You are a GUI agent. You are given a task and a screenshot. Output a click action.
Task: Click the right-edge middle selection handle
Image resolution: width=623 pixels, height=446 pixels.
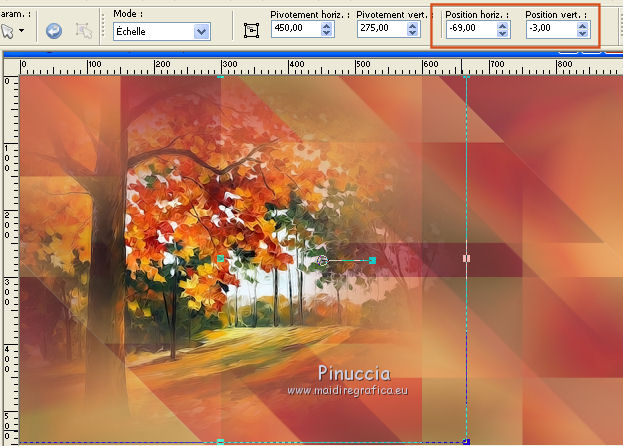pos(466,259)
